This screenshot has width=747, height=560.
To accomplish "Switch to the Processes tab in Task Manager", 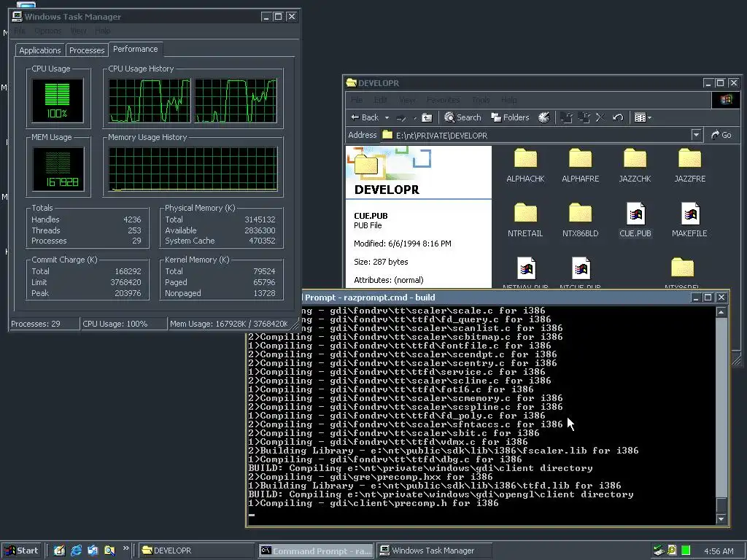I will pyautogui.click(x=87, y=50).
